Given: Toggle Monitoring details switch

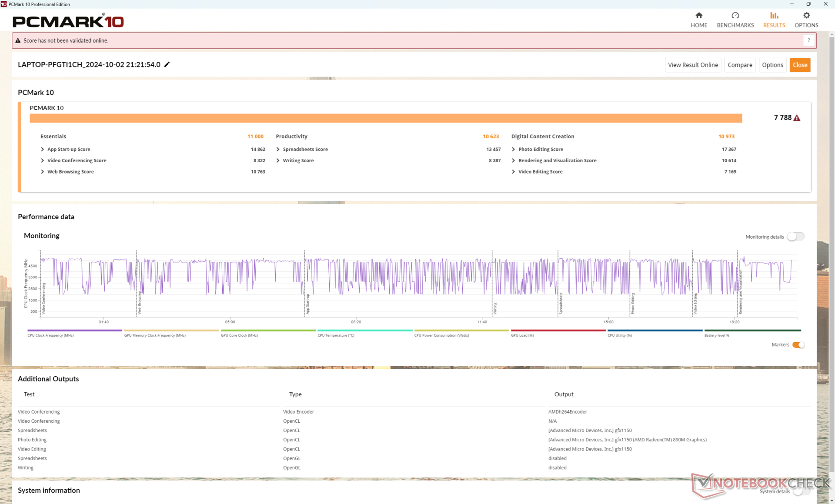Looking at the screenshot, I should pyautogui.click(x=795, y=237).
